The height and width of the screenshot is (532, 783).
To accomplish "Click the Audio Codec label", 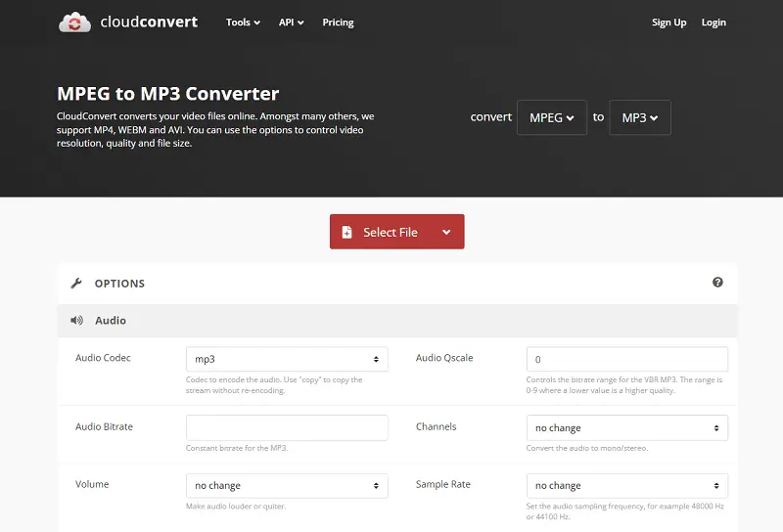I will 103,358.
